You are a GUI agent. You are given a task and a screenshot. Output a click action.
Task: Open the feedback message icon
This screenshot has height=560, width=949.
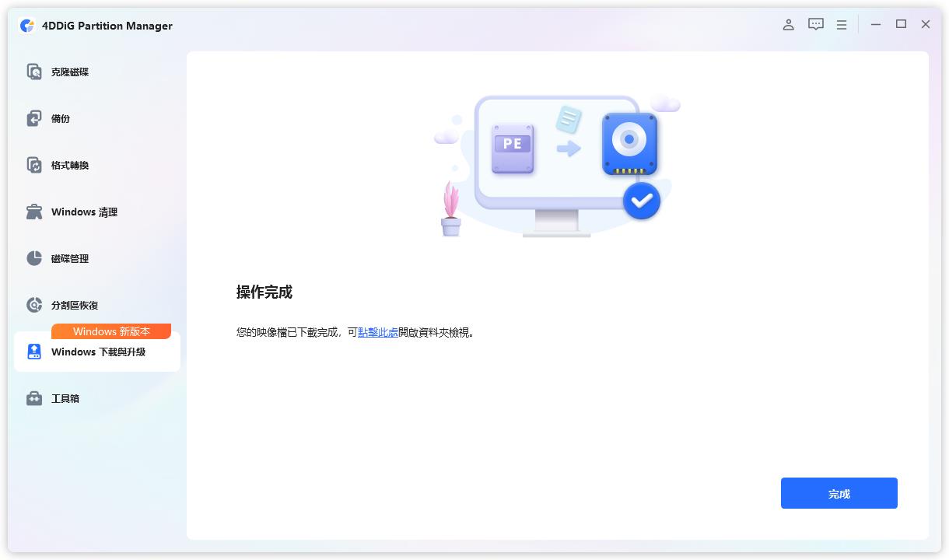(x=815, y=25)
